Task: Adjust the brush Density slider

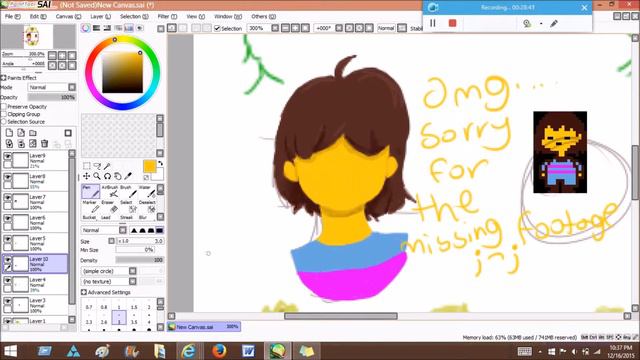Action: [140, 260]
